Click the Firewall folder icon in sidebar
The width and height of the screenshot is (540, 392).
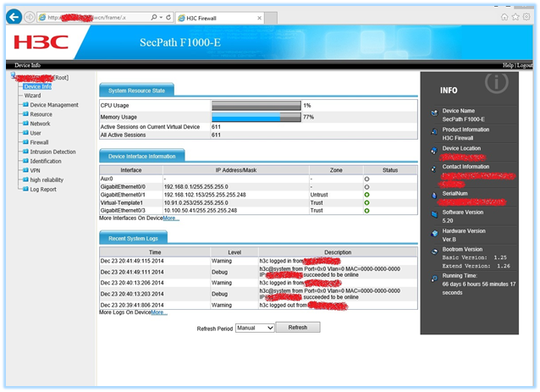(25, 142)
